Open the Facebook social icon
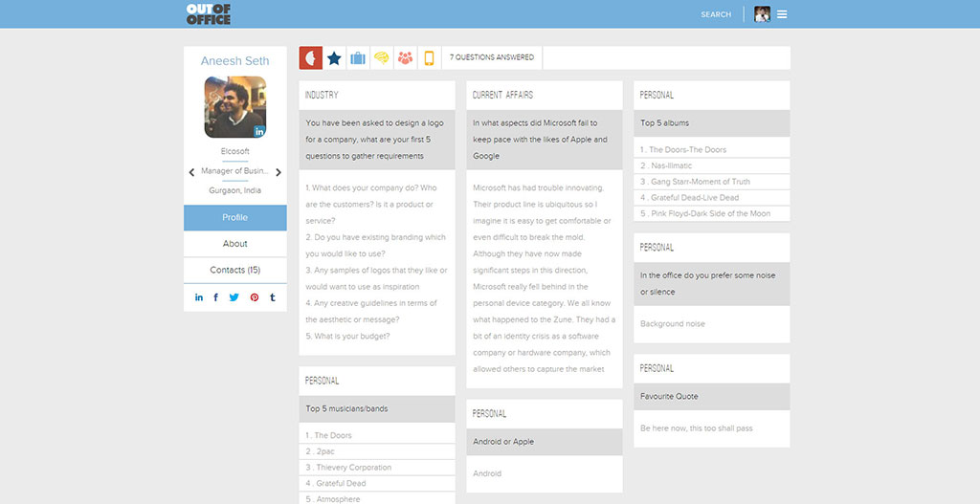This screenshot has height=504, width=980. pos(215,297)
